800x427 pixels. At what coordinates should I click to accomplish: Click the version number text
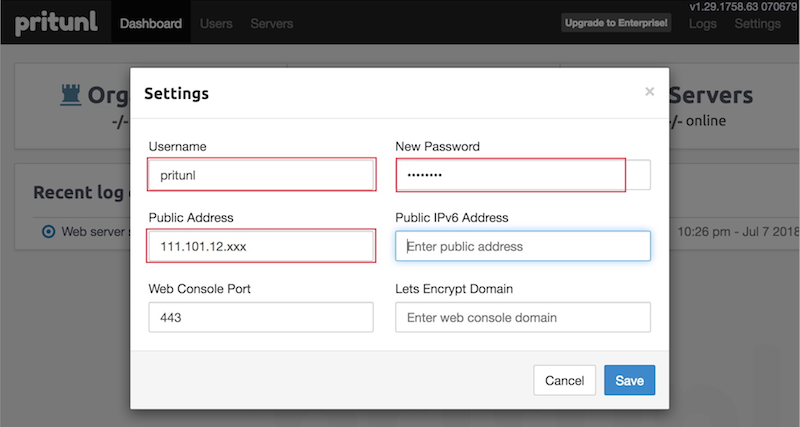point(744,7)
